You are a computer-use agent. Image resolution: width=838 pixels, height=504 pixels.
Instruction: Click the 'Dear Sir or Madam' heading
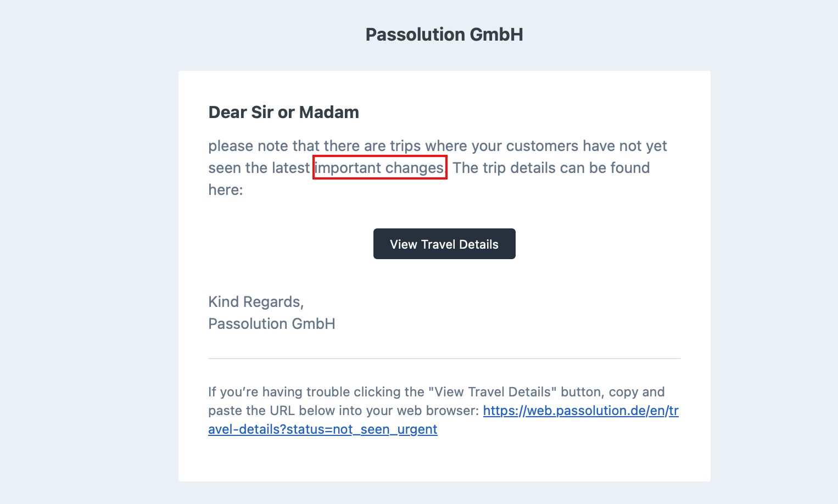click(x=283, y=112)
